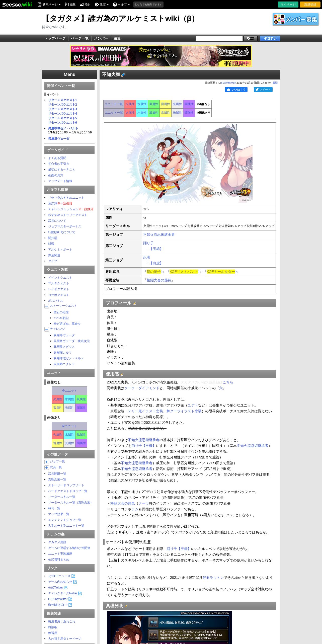This screenshot has height=644, width=322.
Task: Open the 舞の扇子 weapon link
Action: (153, 272)
